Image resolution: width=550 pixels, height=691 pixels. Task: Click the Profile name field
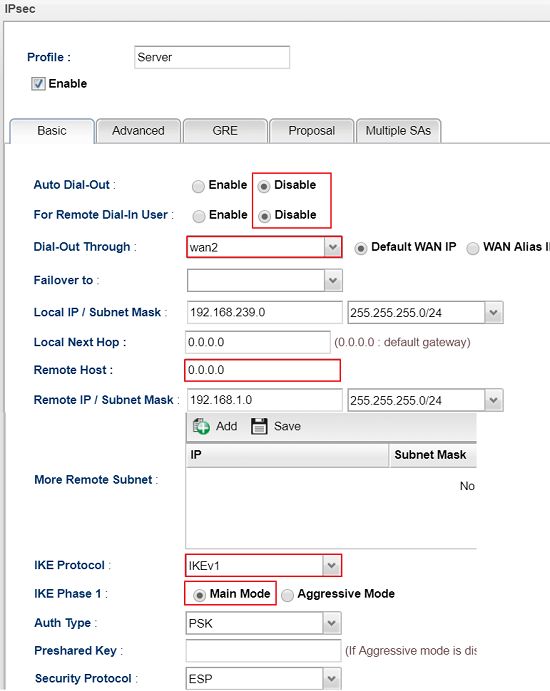click(x=212, y=57)
